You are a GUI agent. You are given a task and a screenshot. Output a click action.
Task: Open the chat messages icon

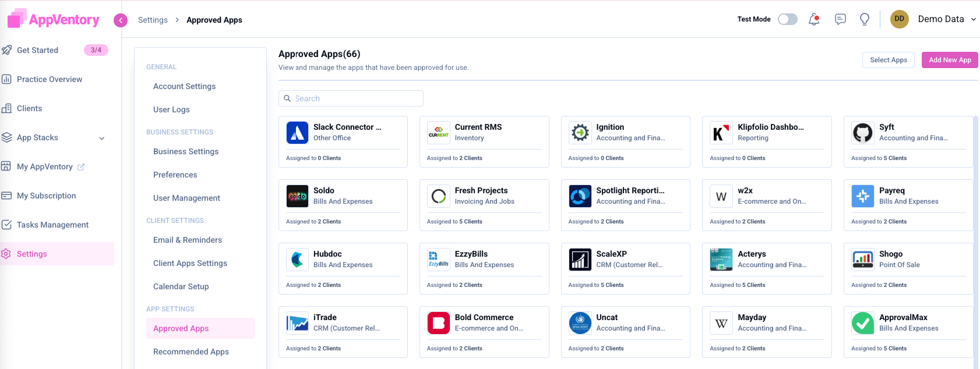pyautogui.click(x=840, y=19)
